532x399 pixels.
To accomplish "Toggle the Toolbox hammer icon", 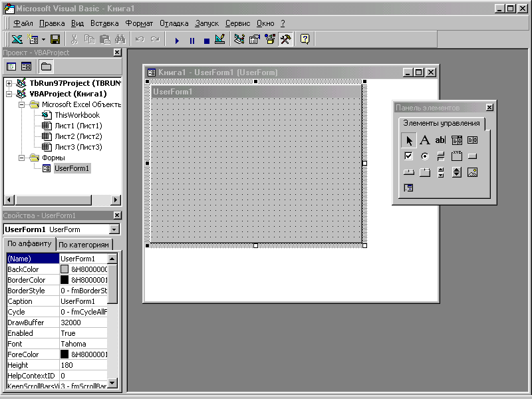I will [286, 39].
